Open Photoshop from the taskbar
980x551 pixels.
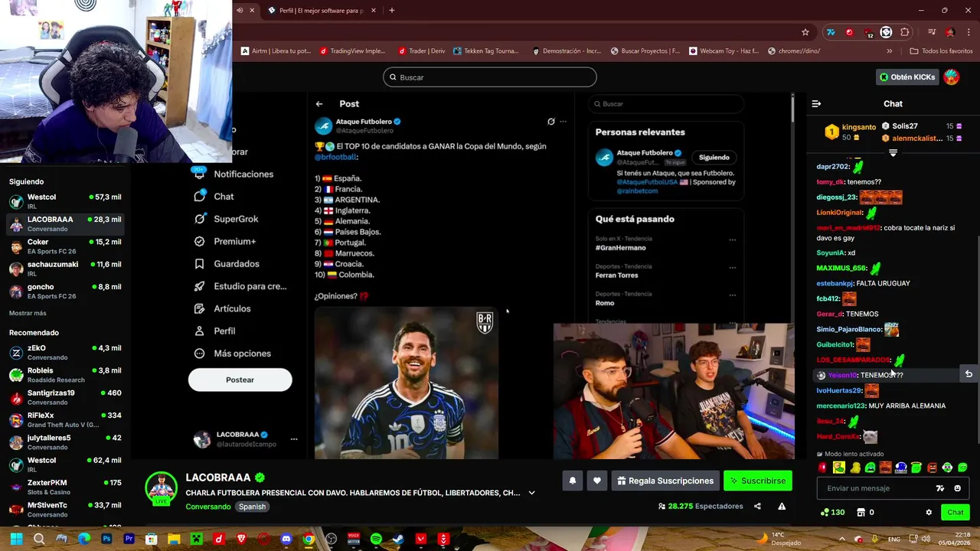[106, 539]
